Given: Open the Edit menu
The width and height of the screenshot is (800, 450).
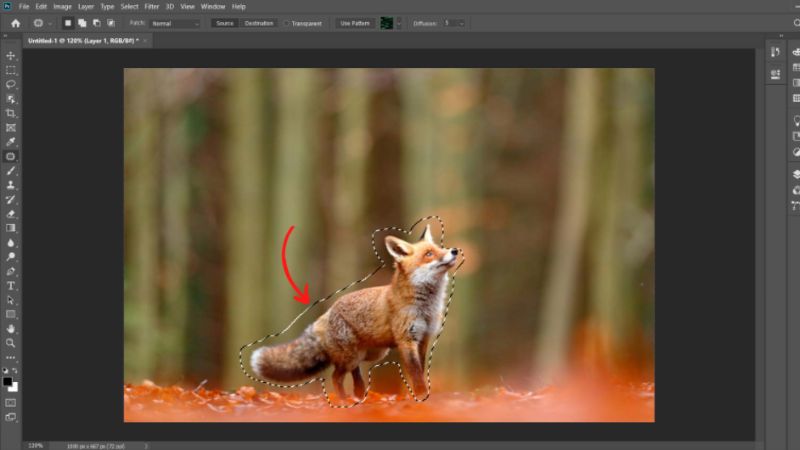Looking at the screenshot, I should pyautogui.click(x=41, y=7).
